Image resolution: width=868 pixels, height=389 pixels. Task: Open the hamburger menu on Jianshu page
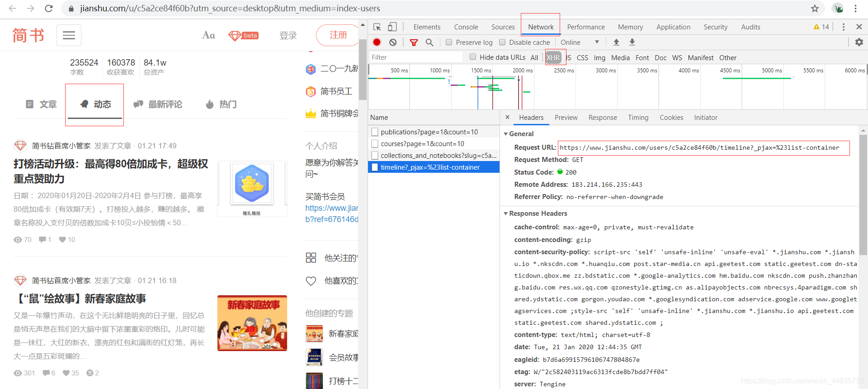coord(69,35)
